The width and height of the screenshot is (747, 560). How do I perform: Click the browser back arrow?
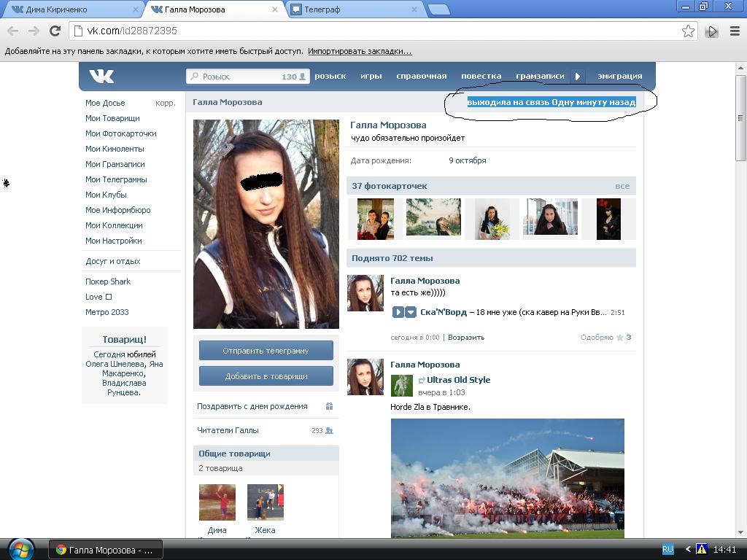[13, 31]
